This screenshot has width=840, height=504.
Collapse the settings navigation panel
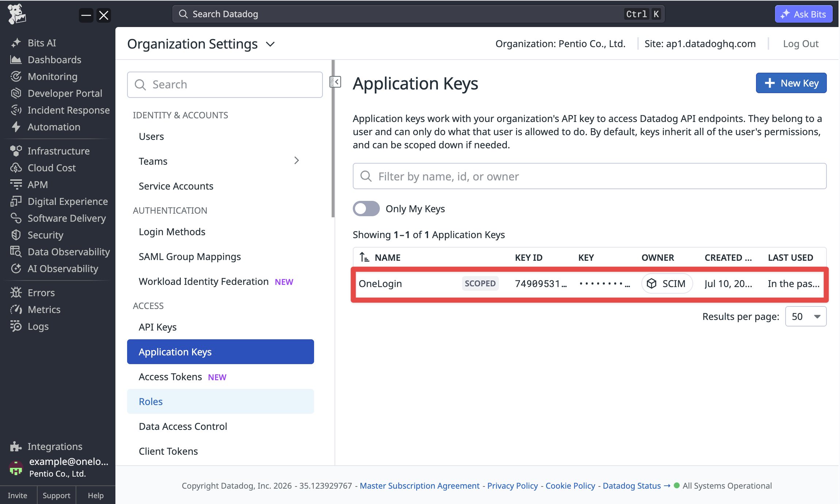[x=335, y=82]
